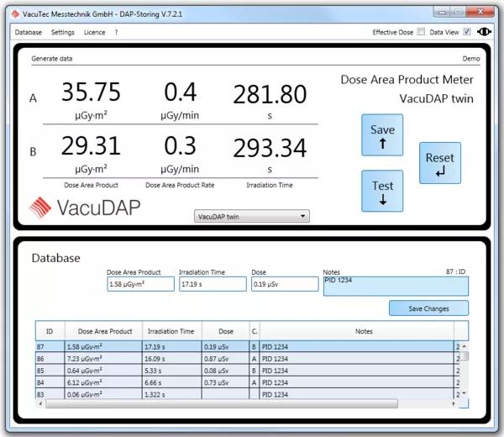Click the table's horizontal scrollbar
504x437 pixels.
coord(222,403)
